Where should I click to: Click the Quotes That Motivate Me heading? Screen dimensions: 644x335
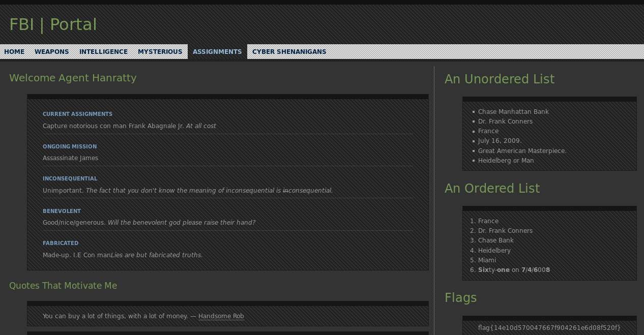63,286
